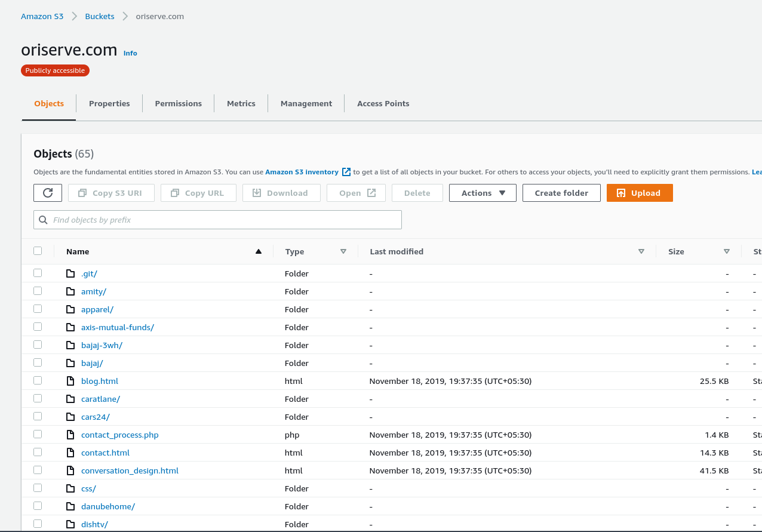
Task: Click the folder icon next to .git/
Action: [x=70, y=273]
